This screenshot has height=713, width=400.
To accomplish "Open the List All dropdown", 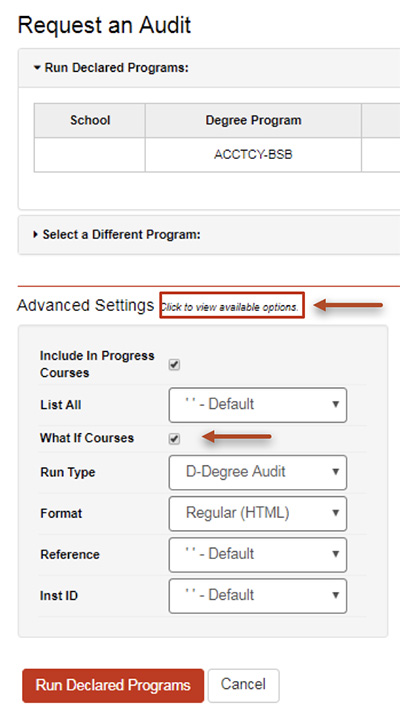I will [x=258, y=405].
